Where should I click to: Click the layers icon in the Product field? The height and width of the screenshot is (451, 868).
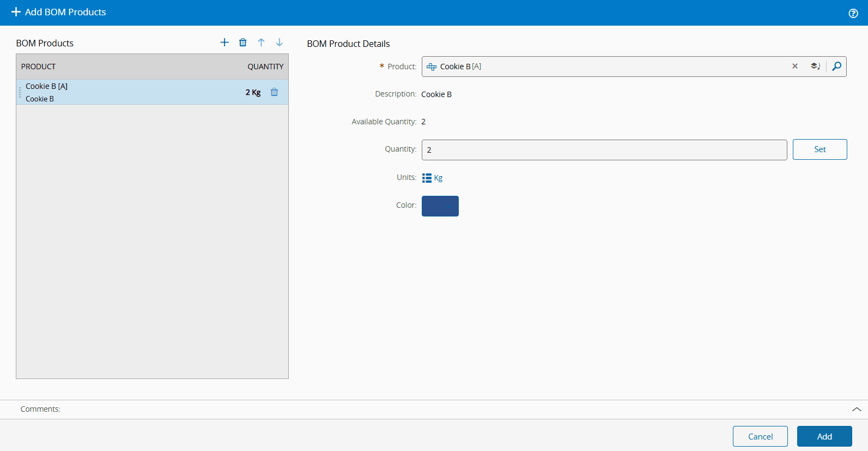815,67
